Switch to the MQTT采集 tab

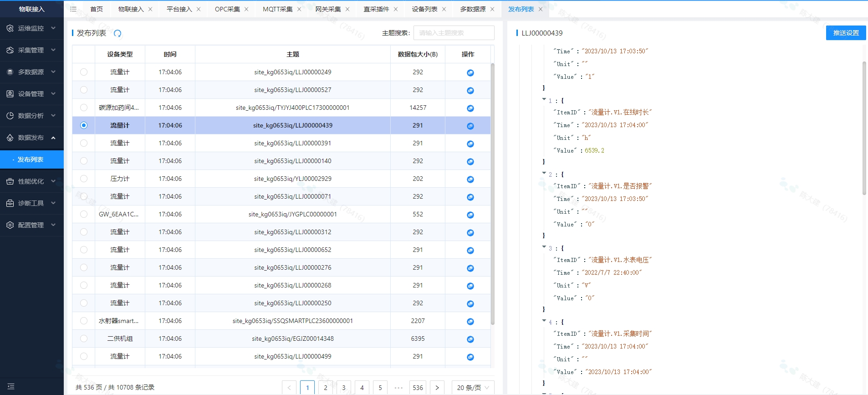pos(277,9)
